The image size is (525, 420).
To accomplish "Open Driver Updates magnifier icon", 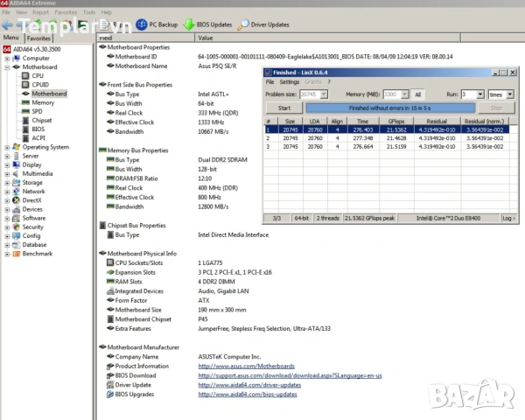I will point(243,24).
